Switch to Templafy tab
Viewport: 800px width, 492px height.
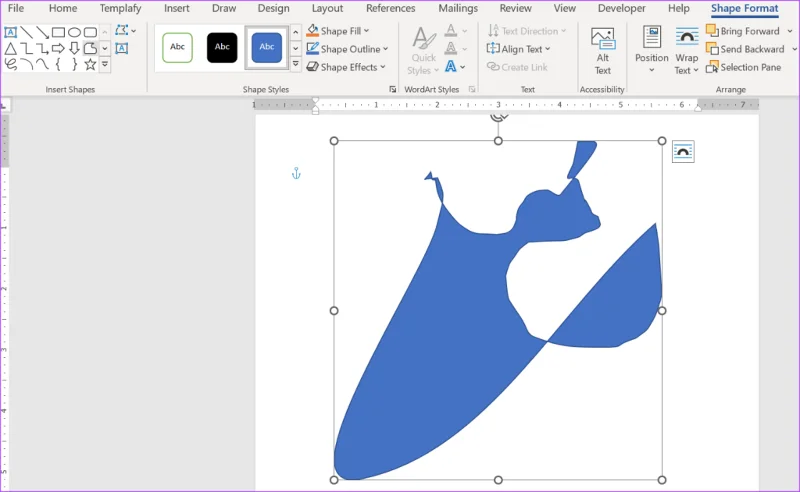tap(120, 8)
